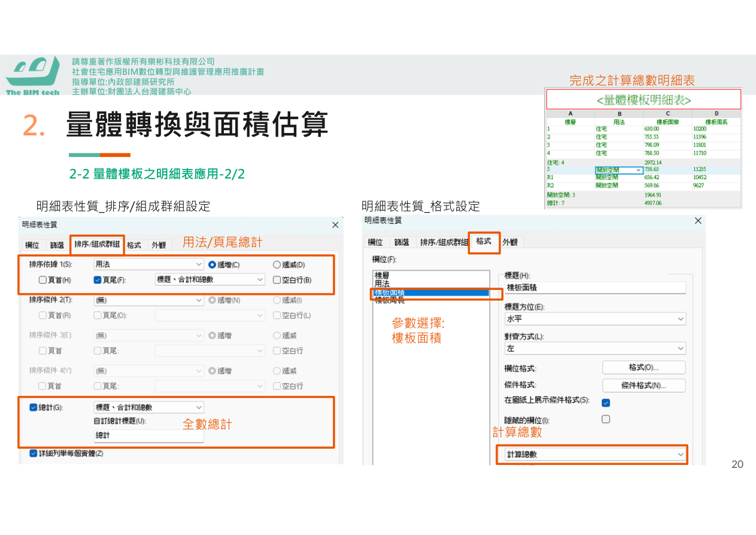Open the 排序條件 3(E) dropdown

(149, 335)
